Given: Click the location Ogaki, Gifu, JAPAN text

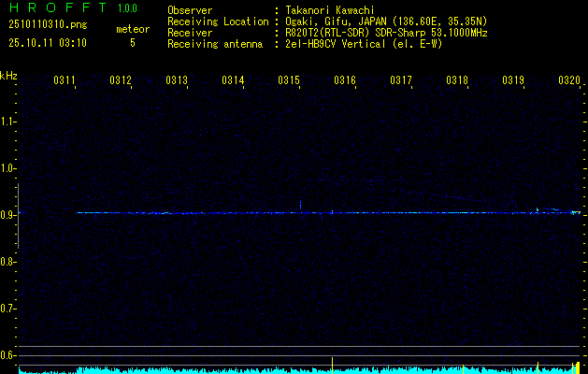Looking at the screenshot, I should click(x=386, y=22).
